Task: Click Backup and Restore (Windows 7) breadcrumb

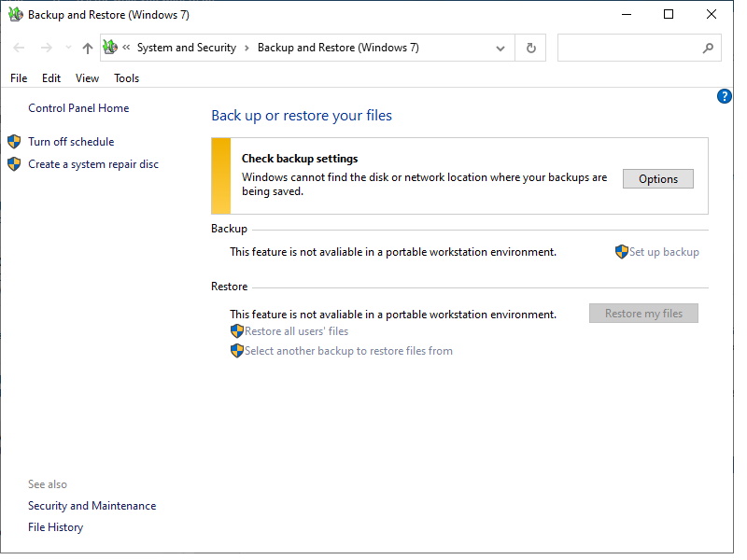Action: pyautogui.click(x=338, y=49)
